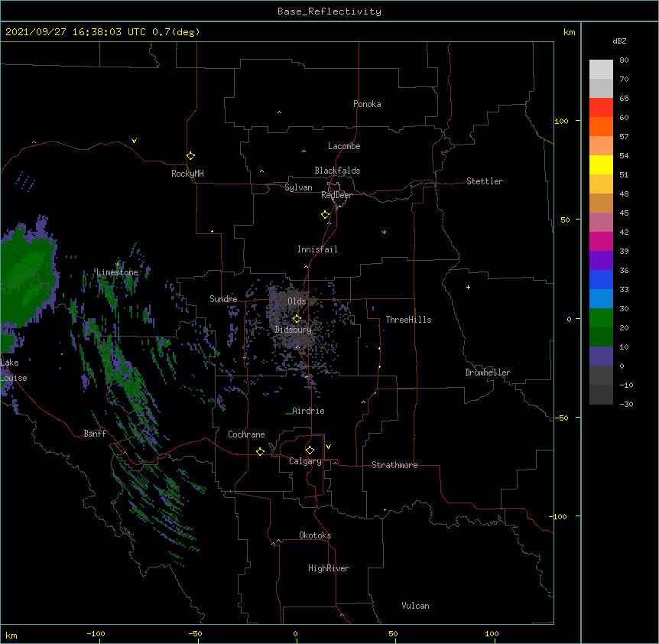Select the light gray 70-80 dBZ legend swatch
659x644 pixels.
click(601, 70)
